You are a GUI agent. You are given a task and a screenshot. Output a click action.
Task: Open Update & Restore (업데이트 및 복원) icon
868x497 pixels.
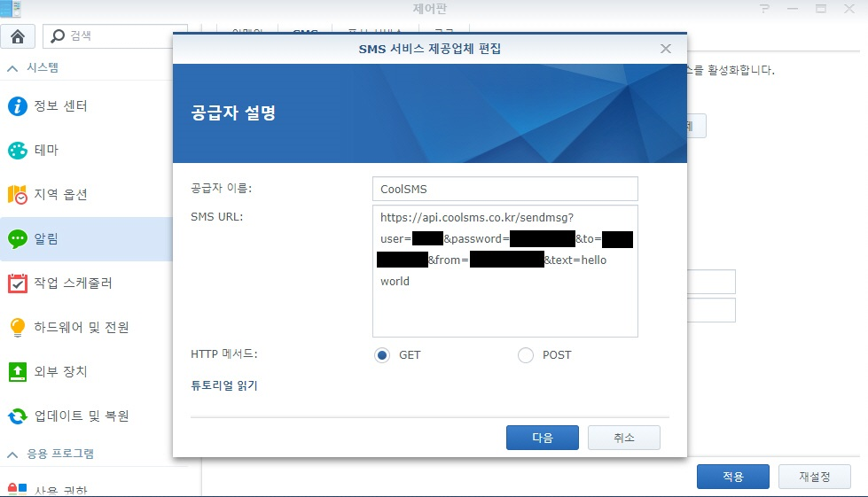(x=18, y=415)
